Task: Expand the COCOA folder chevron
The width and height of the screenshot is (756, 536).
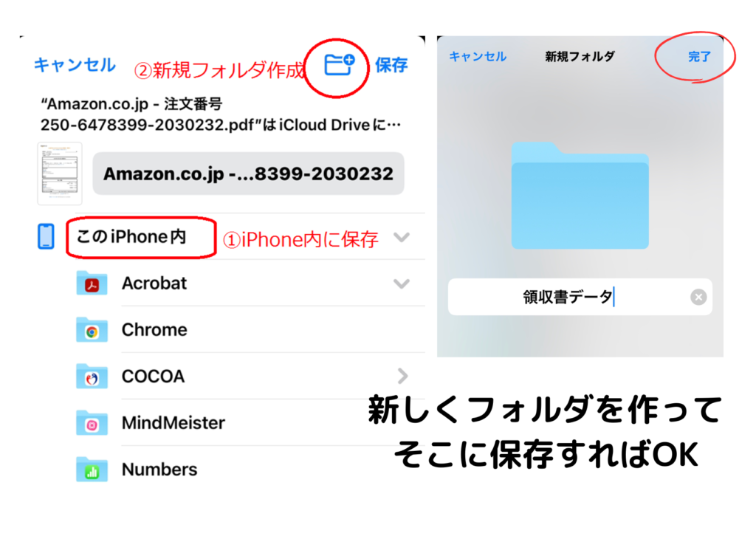Action: tap(402, 376)
